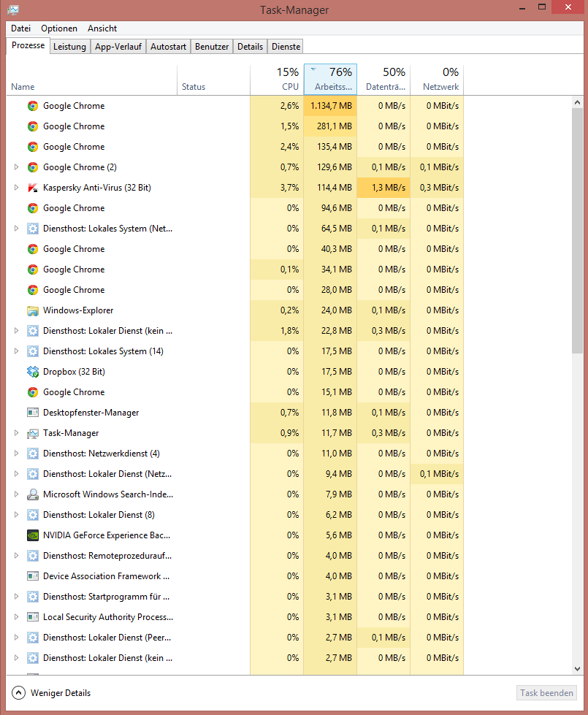Click Diensthost: Remoteprozeduraufruf gear icon
This screenshot has width=588, height=715.
point(32,556)
